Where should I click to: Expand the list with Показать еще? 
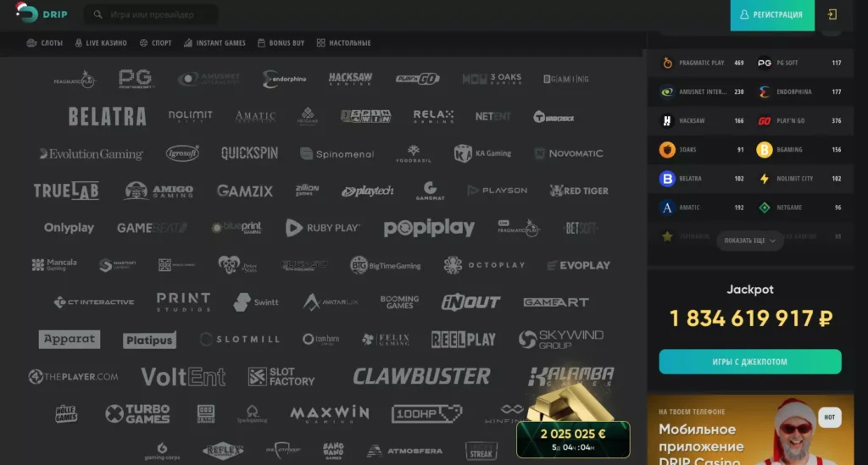pyautogui.click(x=749, y=241)
